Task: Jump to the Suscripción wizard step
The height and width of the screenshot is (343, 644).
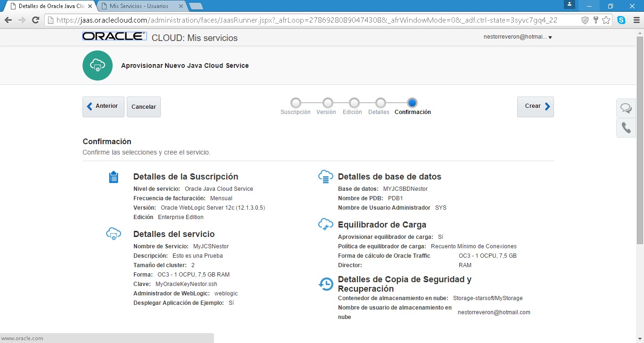Action: pyautogui.click(x=296, y=103)
